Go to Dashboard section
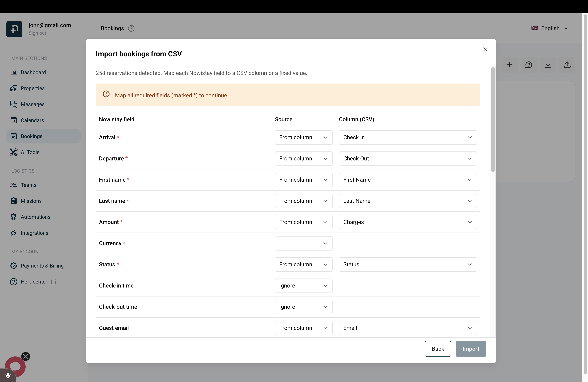The height and width of the screenshot is (382, 588). (x=43, y=72)
